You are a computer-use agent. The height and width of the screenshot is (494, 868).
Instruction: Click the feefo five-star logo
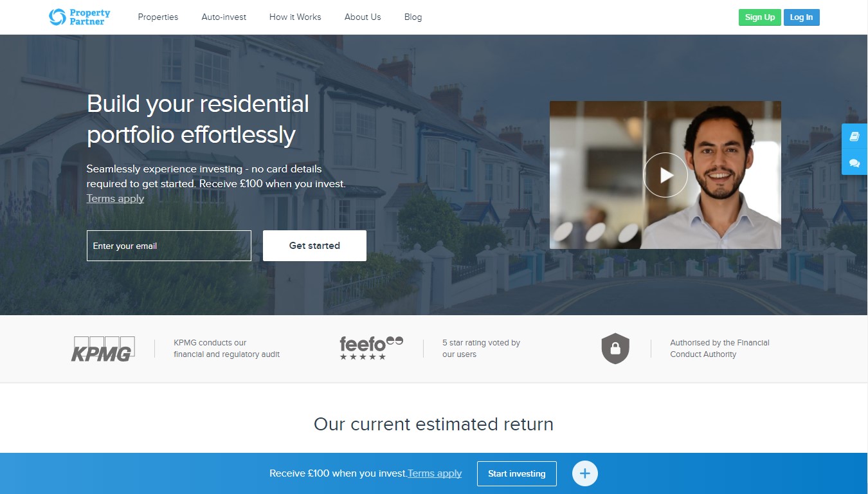pyautogui.click(x=371, y=348)
